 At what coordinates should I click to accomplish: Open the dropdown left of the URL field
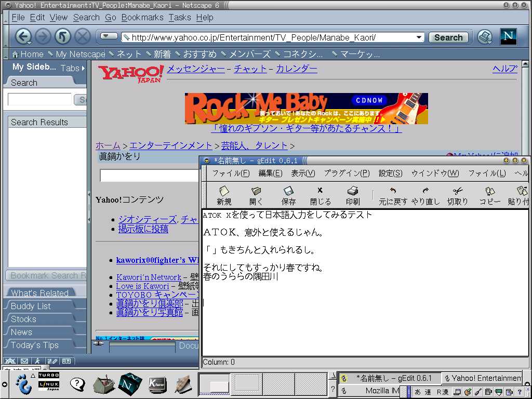pos(109,36)
